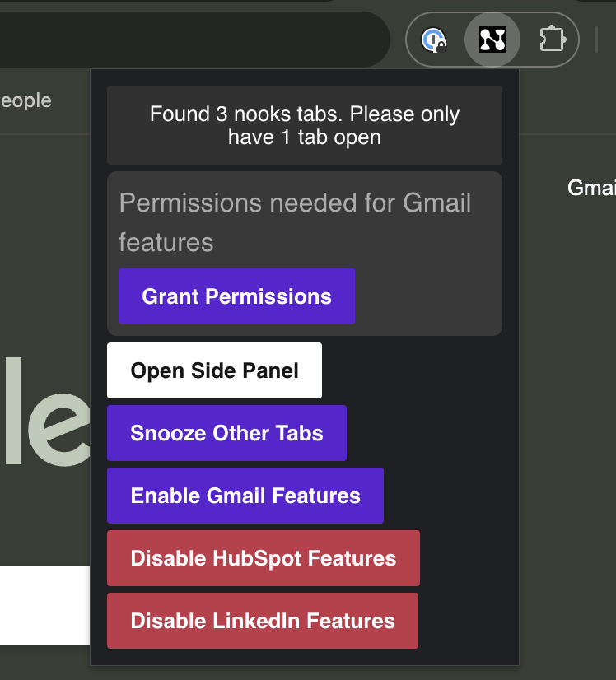Open Side Panel via white button
This screenshot has width=616, height=680.
click(214, 370)
